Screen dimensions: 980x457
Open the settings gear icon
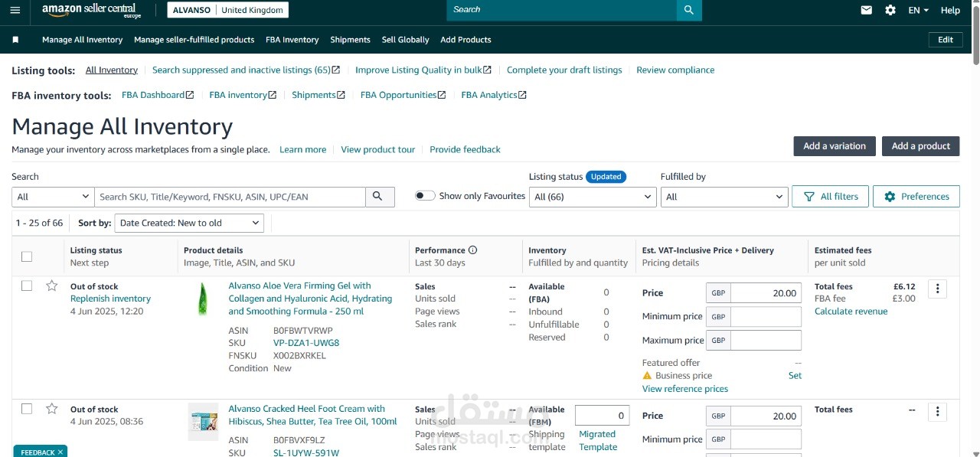(x=890, y=10)
